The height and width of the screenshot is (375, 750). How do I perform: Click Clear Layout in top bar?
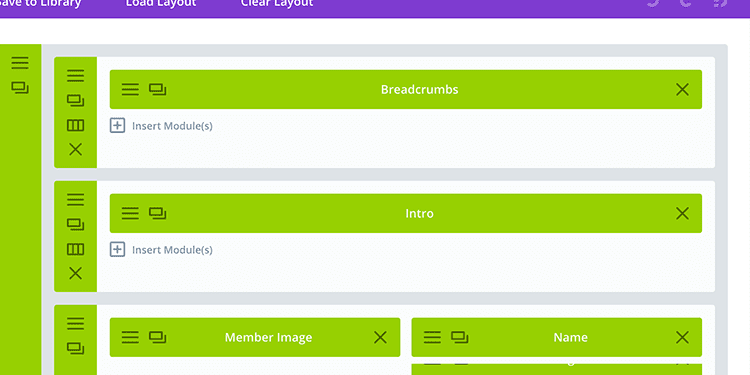tap(277, 3)
